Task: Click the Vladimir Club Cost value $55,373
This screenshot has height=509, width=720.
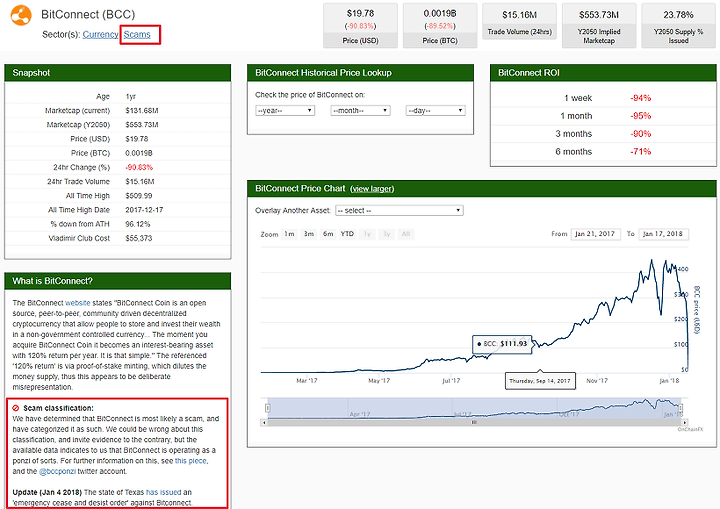Action: [139, 238]
